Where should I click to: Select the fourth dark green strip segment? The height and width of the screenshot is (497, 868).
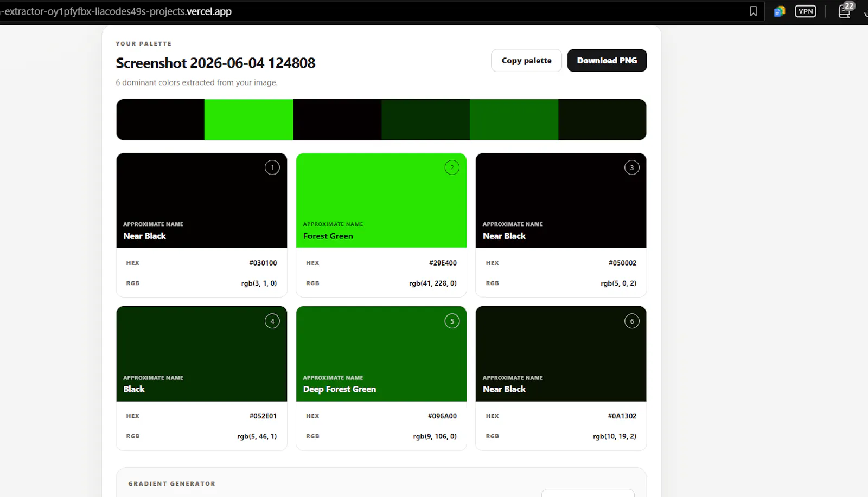(x=426, y=119)
